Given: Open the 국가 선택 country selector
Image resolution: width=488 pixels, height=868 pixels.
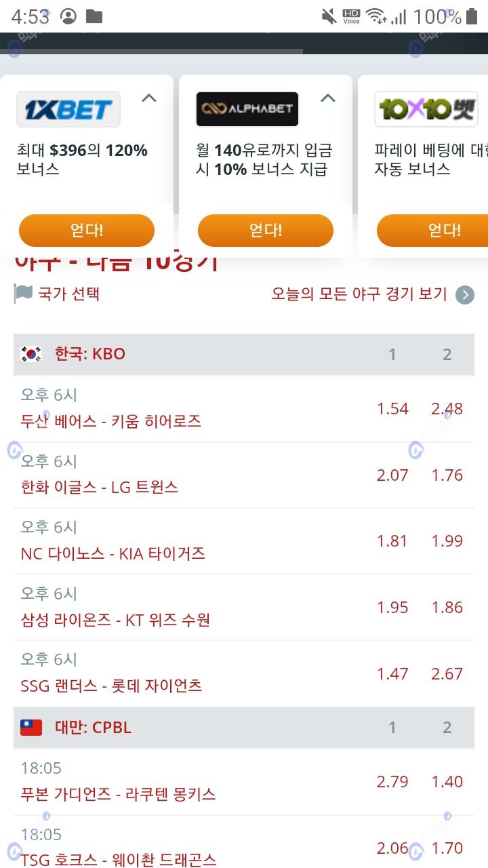Looking at the screenshot, I should coord(68,294).
